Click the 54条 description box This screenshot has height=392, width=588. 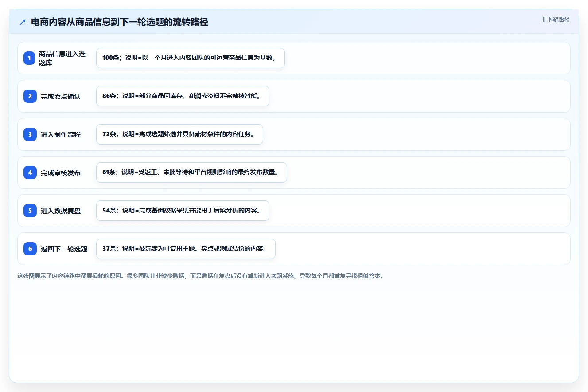click(183, 211)
